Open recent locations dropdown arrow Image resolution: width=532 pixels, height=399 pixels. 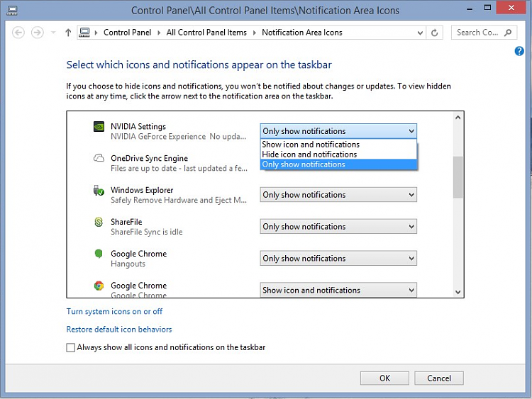click(x=53, y=33)
